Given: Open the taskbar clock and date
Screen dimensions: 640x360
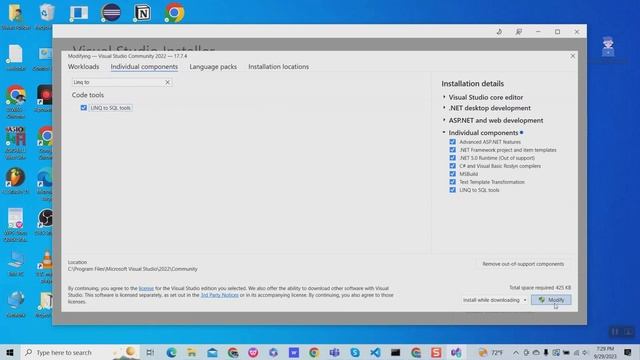Looking at the screenshot, I should point(605,352).
